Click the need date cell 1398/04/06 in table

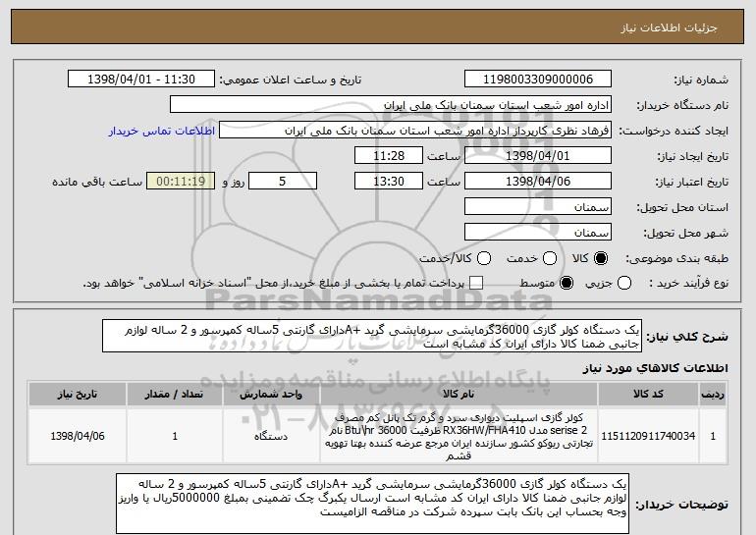coord(78,436)
